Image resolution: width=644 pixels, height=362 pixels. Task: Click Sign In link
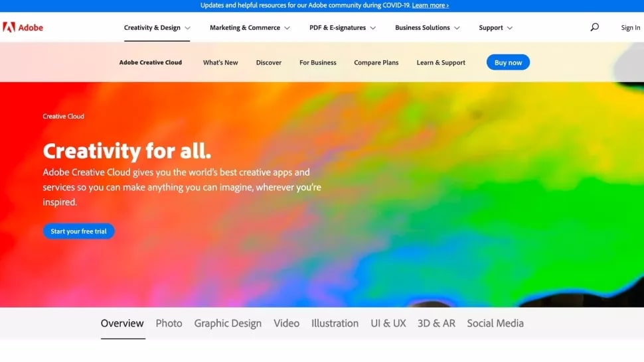coord(631,27)
